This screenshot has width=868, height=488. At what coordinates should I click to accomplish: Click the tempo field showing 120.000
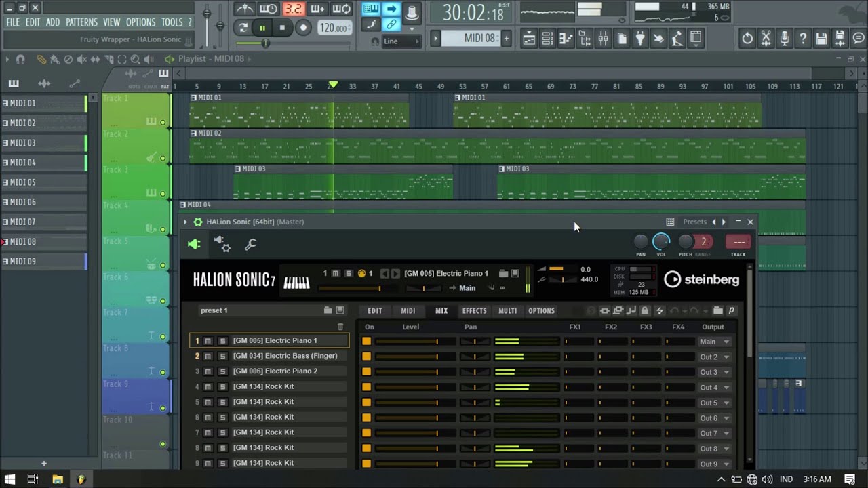(x=334, y=28)
